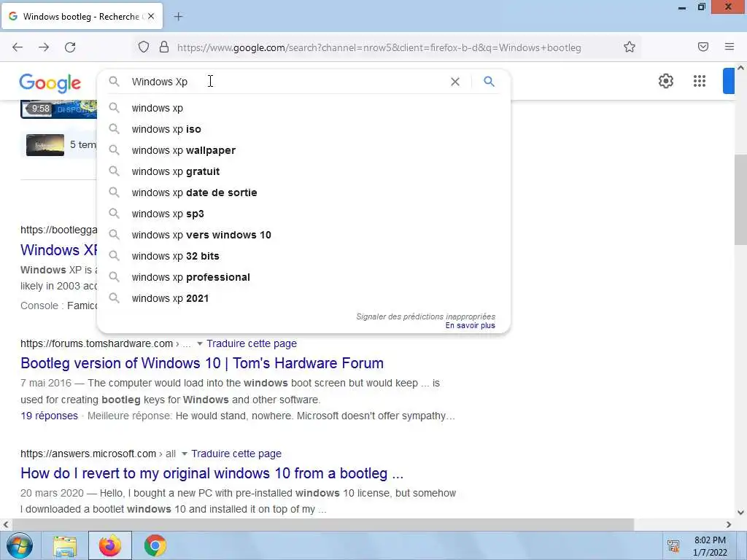The height and width of the screenshot is (560, 747).
Task: Go back with the browser back arrow
Action: [x=18, y=47]
